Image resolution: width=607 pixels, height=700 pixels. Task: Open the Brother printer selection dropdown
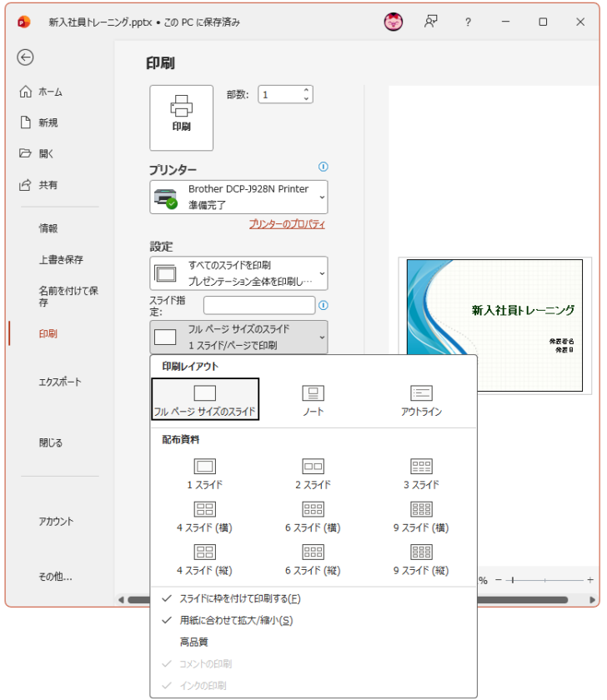238,197
